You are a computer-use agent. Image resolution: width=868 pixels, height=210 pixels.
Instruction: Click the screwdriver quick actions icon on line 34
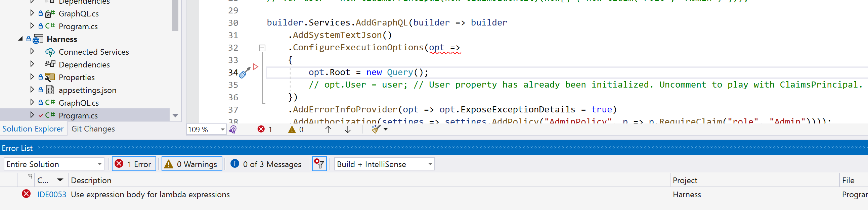244,73
